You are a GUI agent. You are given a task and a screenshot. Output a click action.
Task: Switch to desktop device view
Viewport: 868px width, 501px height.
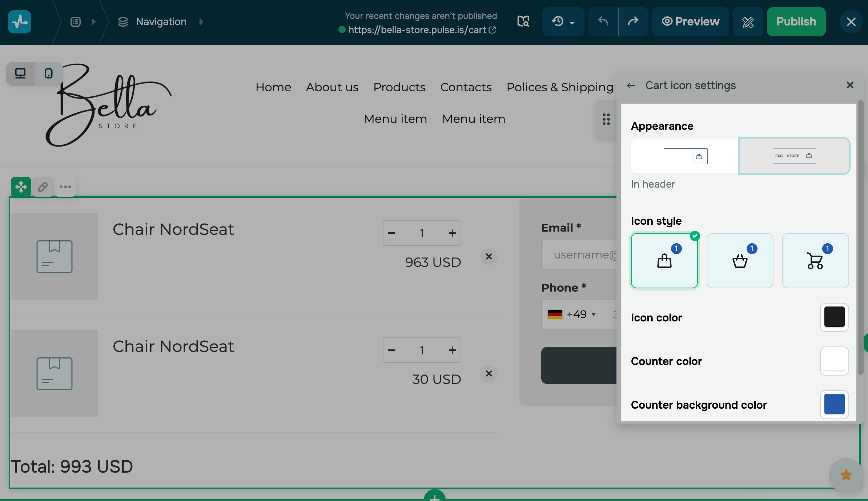(x=20, y=74)
